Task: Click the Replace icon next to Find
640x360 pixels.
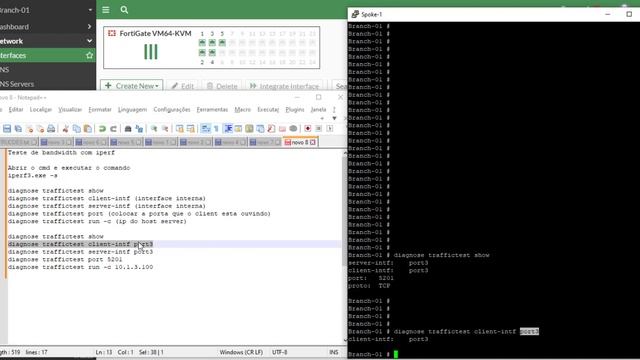Action: [139, 129]
